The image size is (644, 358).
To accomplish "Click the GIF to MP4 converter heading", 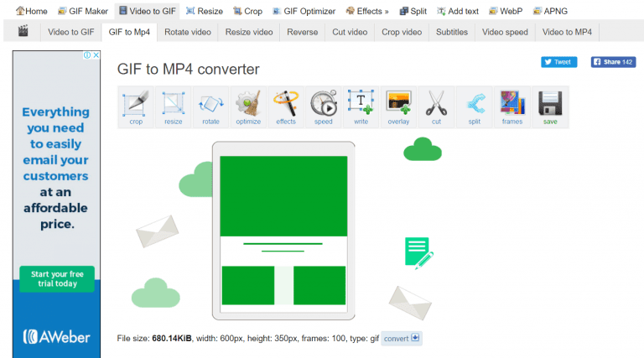I will pyautogui.click(x=188, y=69).
